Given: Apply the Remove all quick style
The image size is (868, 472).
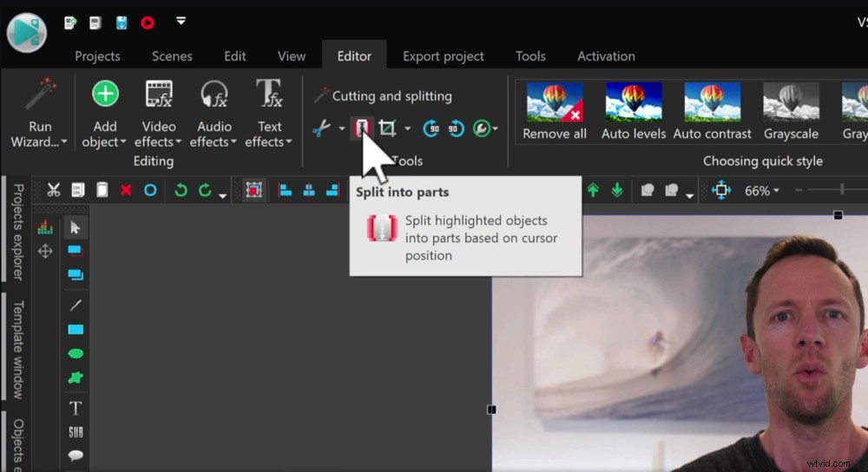Looking at the screenshot, I should [x=555, y=111].
